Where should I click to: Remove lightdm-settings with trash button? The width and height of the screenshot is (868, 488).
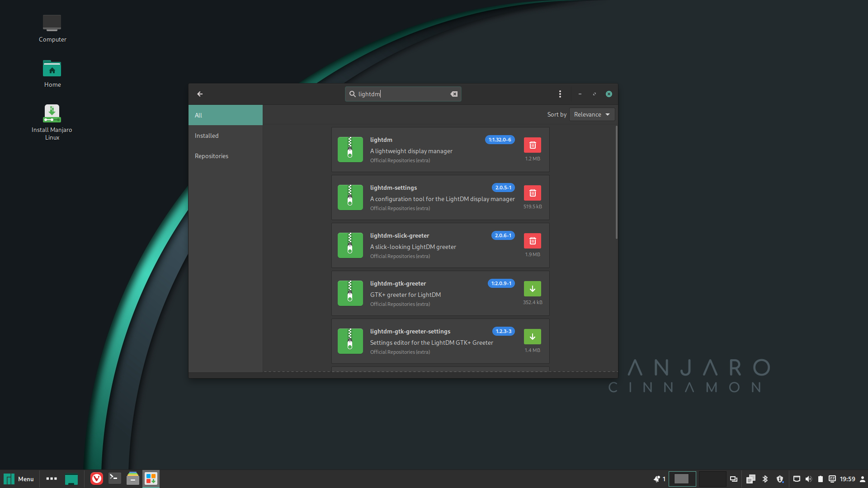tap(532, 193)
